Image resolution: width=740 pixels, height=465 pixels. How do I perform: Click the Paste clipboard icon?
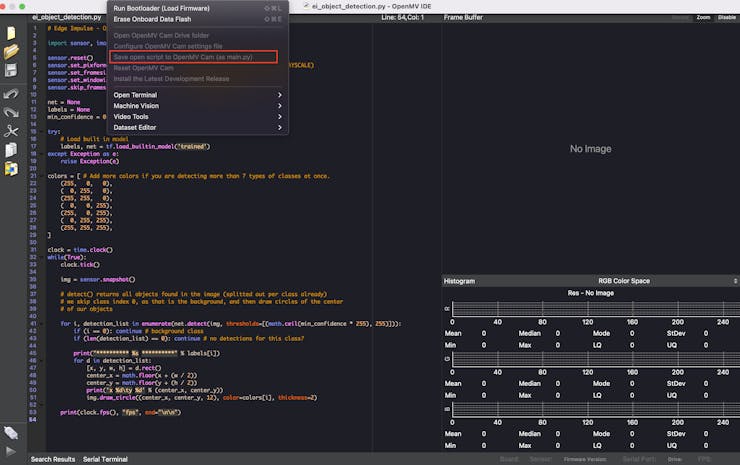coord(11,169)
